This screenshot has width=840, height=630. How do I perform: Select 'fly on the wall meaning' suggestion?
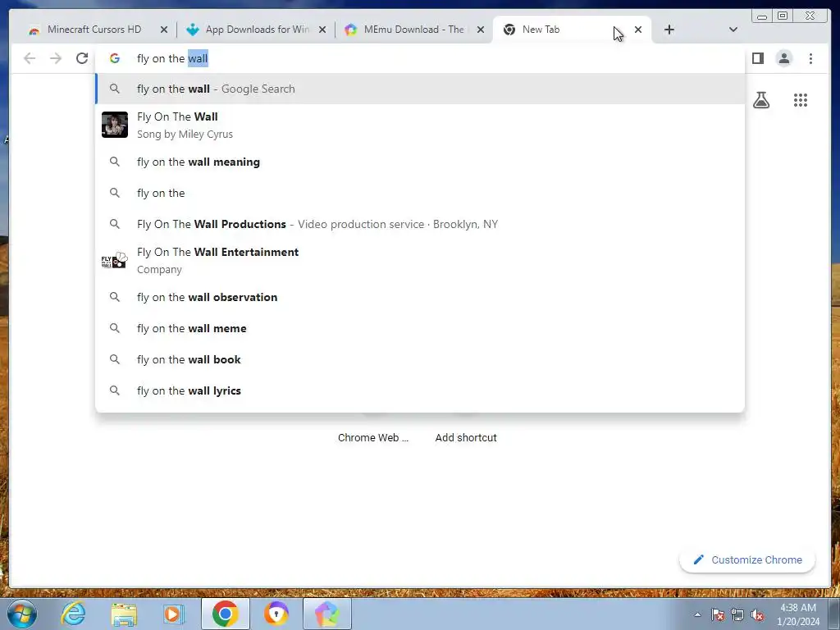[420, 162]
